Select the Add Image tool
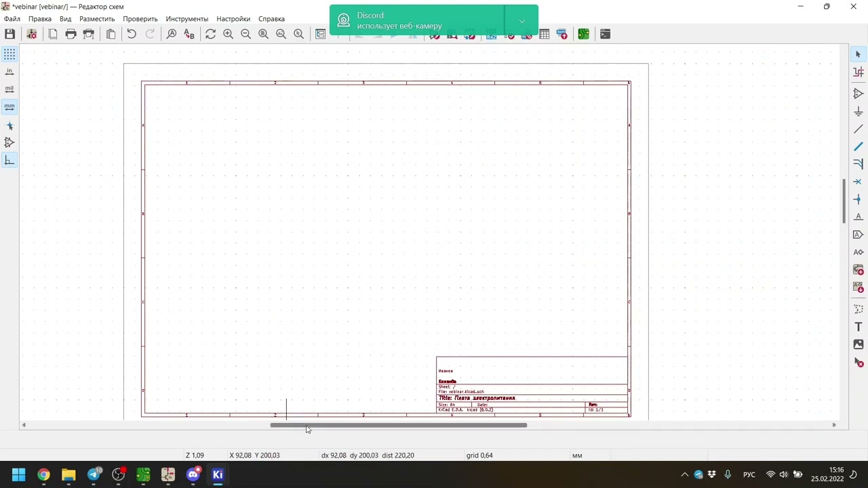The image size is (868, 488). [x=858, y=344]
